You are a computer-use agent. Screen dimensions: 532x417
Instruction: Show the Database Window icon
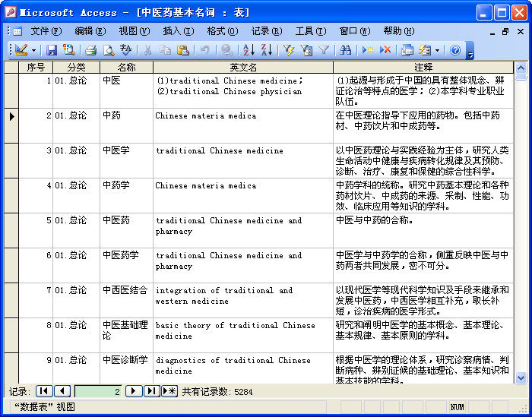pos(407,50)
